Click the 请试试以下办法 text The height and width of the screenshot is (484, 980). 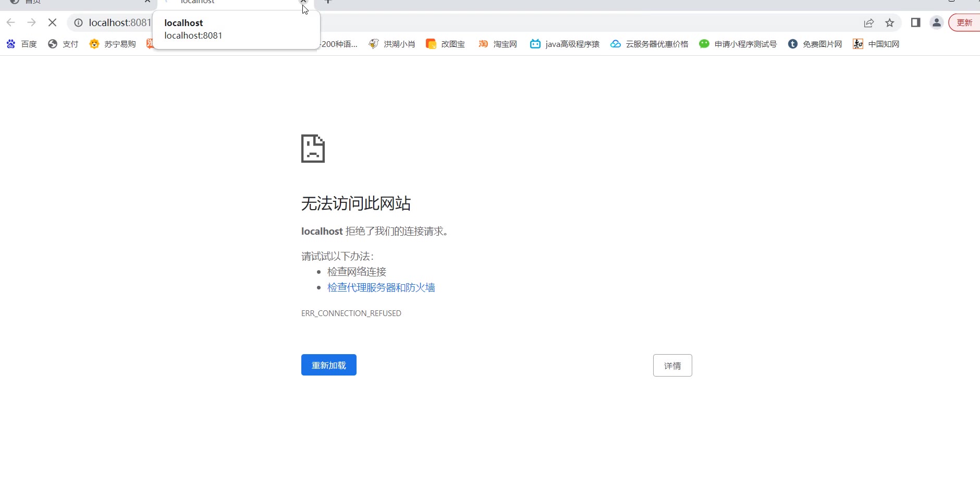[337, 256]
